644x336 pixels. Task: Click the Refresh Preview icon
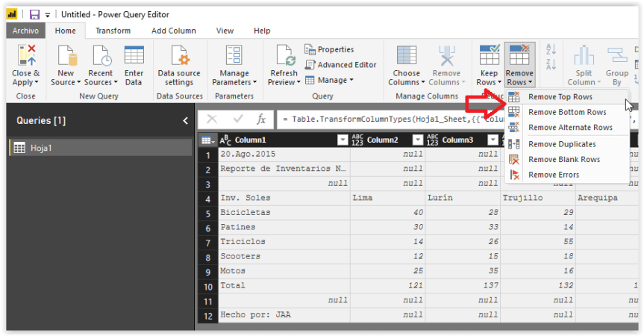point(284,56)
